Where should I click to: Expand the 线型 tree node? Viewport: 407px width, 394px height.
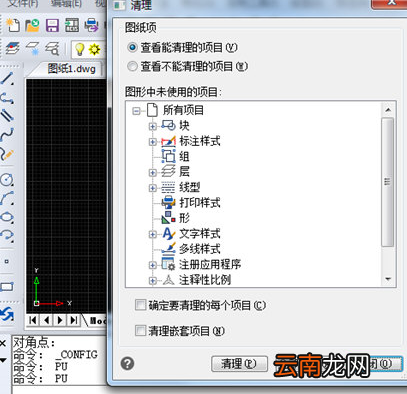(x=153, y=188)
